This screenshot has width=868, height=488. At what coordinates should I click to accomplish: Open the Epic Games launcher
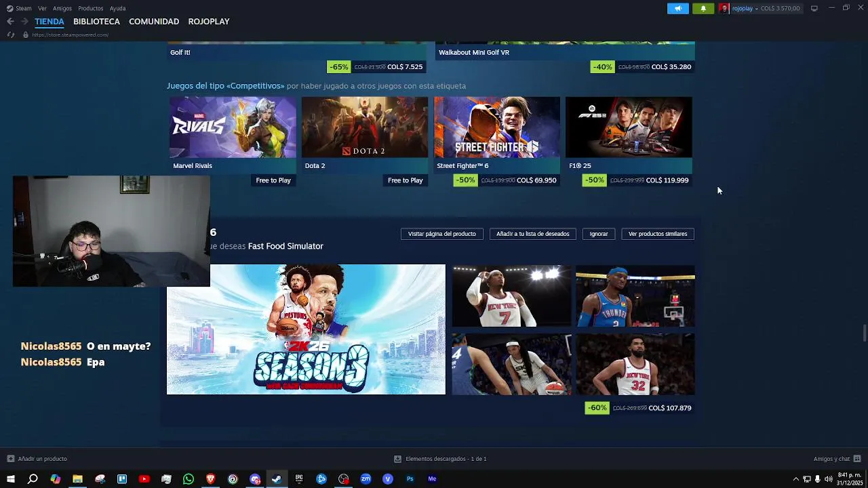(299, 479)
